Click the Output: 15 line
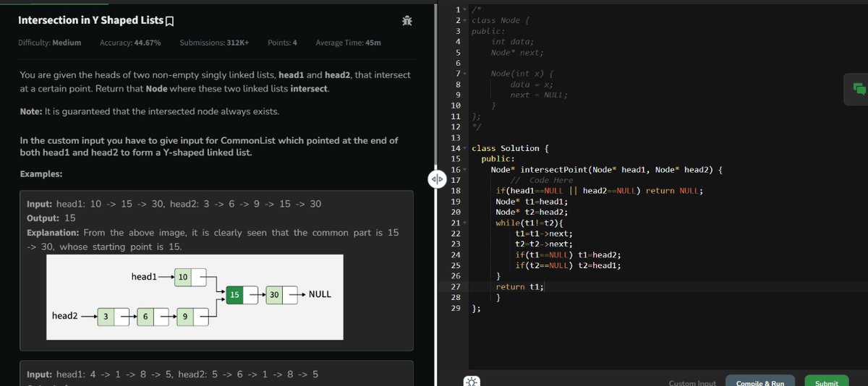 (x=51, y=218)
